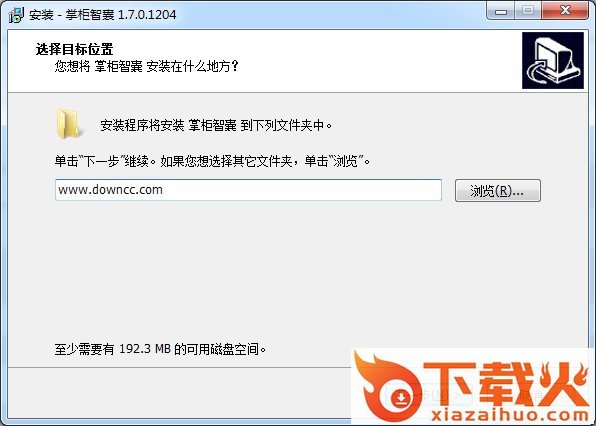Click the 192.3 MB disk space notice
The image size is (596, 426).
(x=160, y=349)
